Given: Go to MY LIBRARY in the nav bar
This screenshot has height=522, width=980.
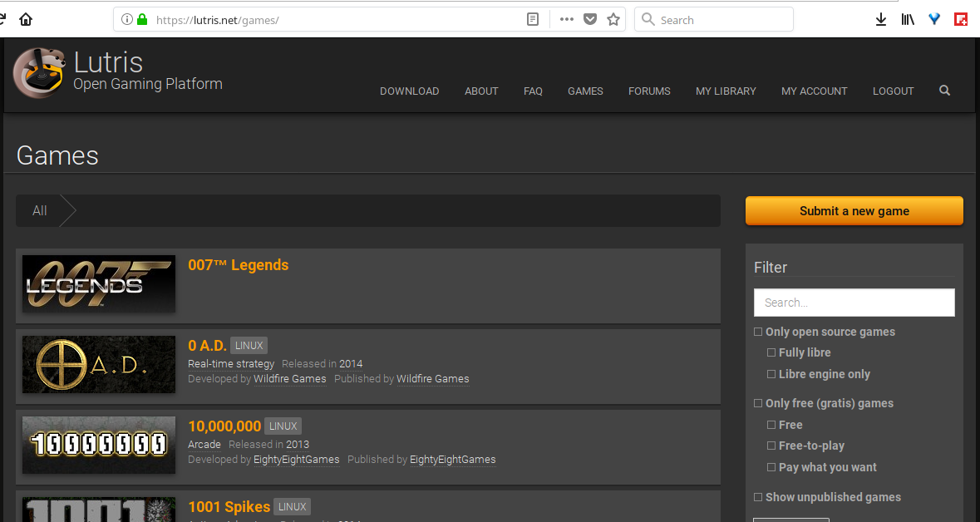Looking at the screenshot, I should [x=726, y=91].
